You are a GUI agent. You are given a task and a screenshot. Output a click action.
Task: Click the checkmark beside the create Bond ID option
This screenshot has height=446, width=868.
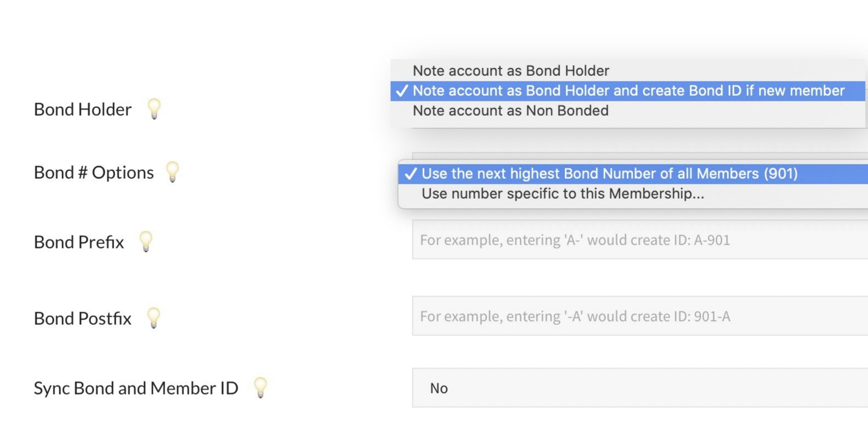tap(402, 91)
